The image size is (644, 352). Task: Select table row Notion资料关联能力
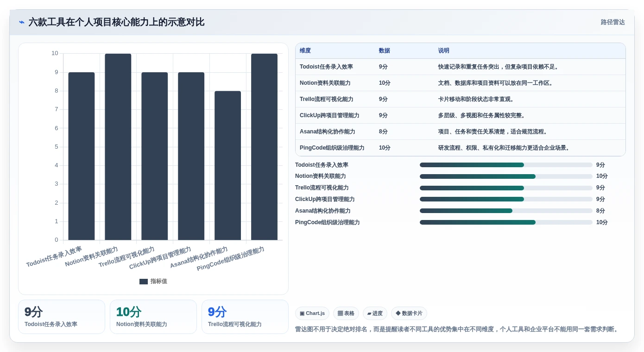click(x=461, y=83)
